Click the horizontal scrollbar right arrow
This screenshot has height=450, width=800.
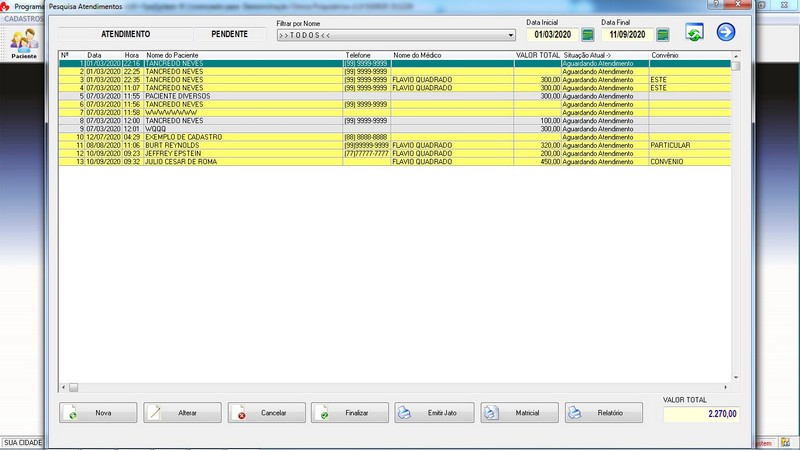[x=726, y=387]
